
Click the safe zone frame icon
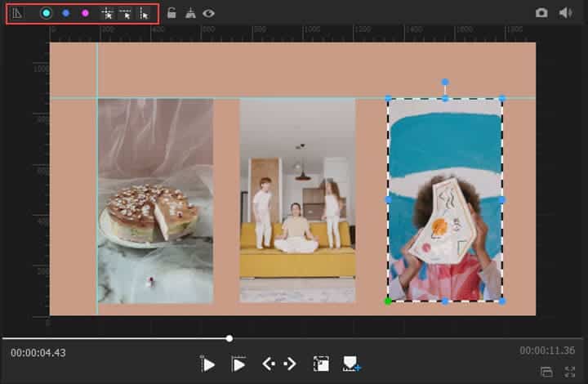tap(321, 364)
